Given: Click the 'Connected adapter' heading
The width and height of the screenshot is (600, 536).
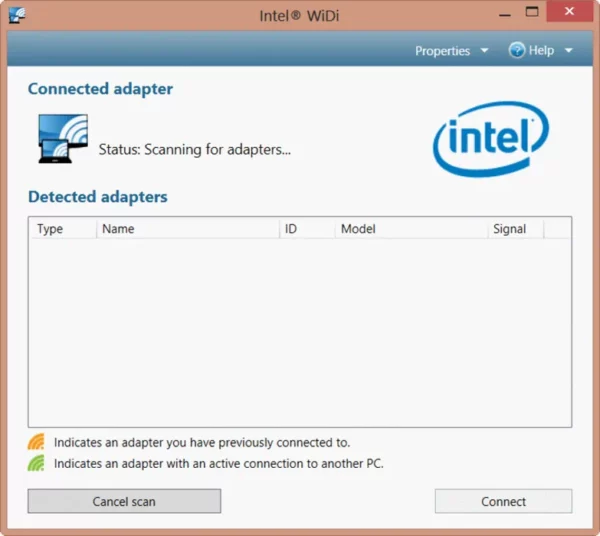Looking at the screenshot, I should (x=100, y=89).
